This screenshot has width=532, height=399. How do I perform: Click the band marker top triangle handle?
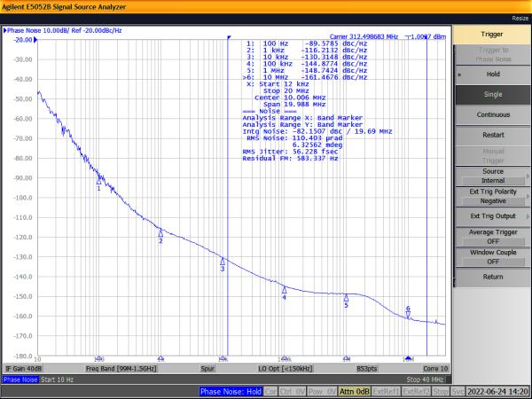coord(229,37)
